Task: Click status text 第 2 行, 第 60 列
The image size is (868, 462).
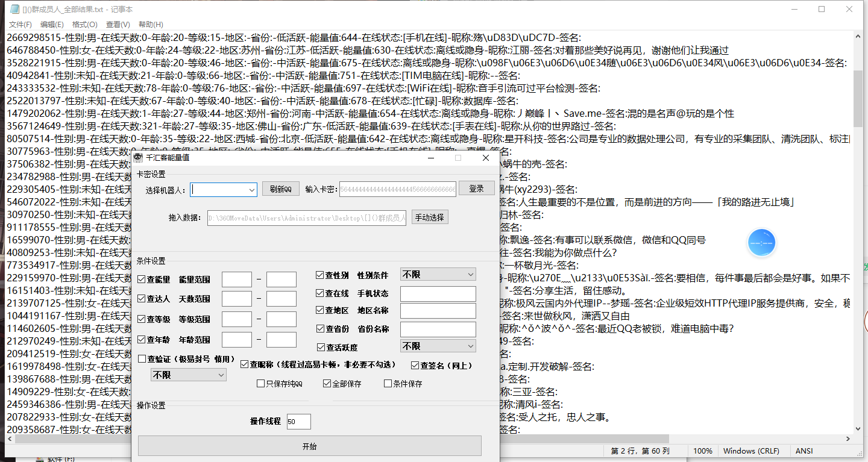Action: (x=640, y=451)
